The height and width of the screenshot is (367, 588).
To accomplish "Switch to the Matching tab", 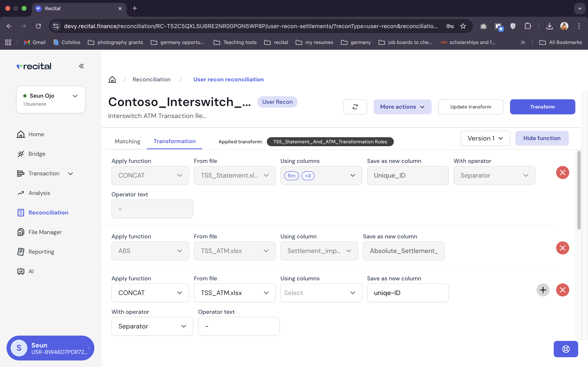I will 127,141.
